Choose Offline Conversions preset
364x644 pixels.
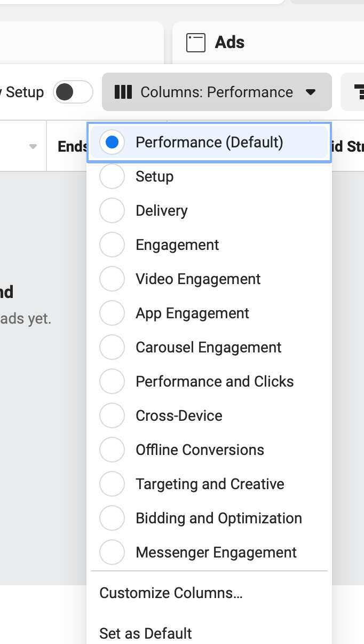pos(209,450)
